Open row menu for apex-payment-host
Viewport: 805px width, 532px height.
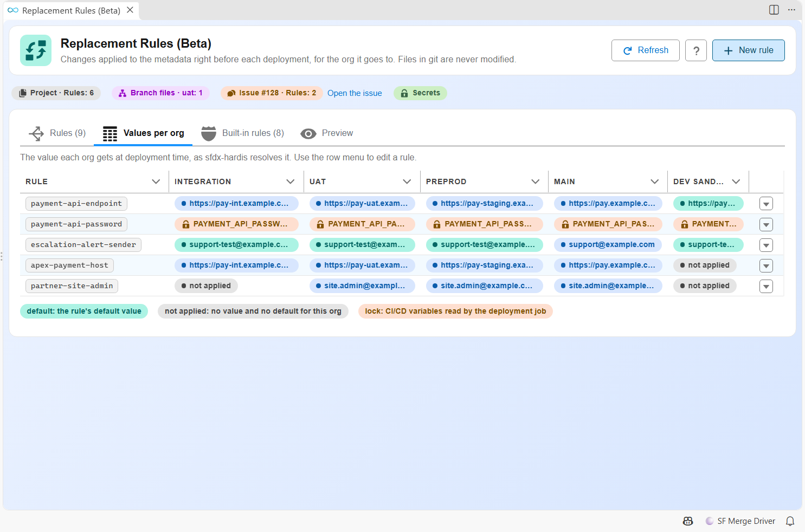(766, 266)
